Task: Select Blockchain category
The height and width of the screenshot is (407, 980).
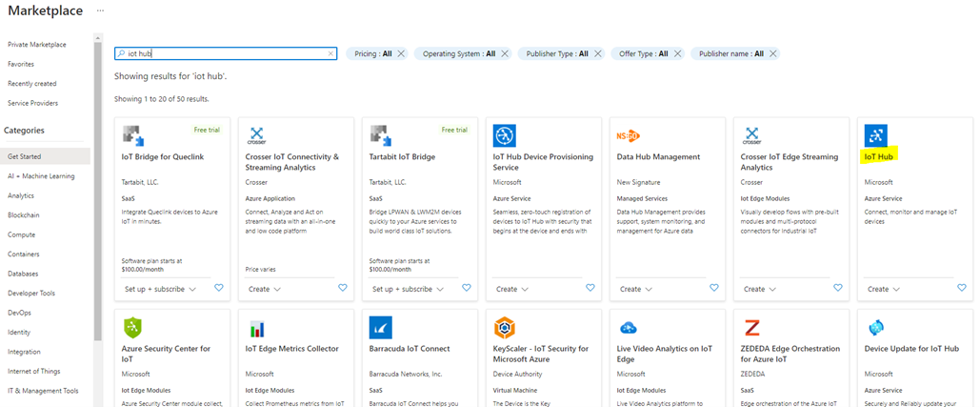Action: [23, 215]
